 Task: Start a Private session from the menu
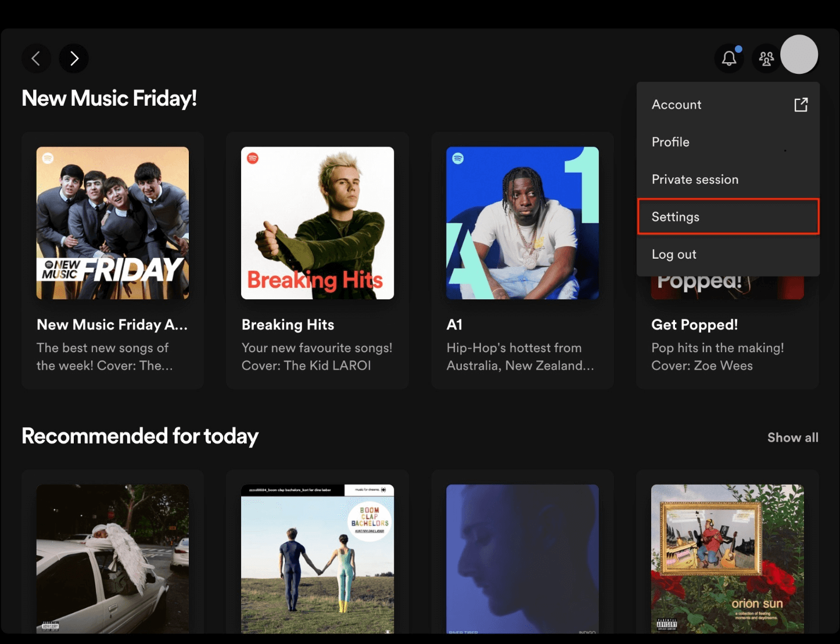[728, 180]
